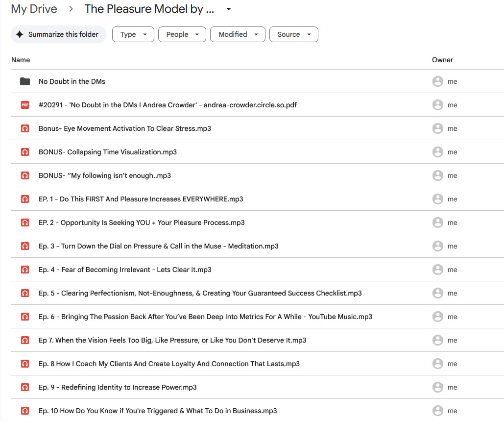This screenshot has width=504, height=421.
Task: Click owner avatar icon in Ep. 9 row
Action: coord(437,387)
